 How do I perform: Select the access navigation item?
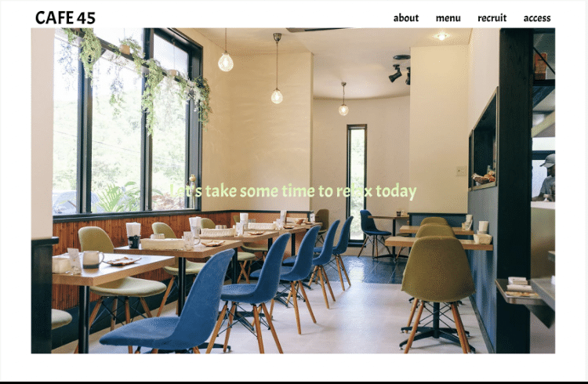(x=537, y=18)
